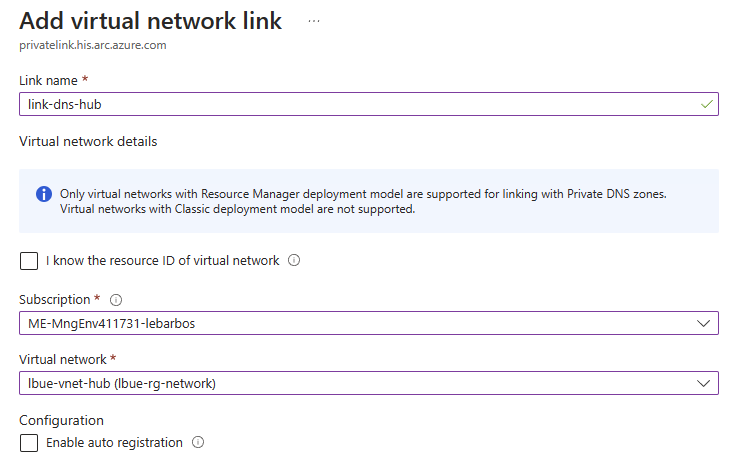Open ME-MngEnv411731-lebarbos subscription combo box
Viewport: 732px width, 470px height.
369,323
